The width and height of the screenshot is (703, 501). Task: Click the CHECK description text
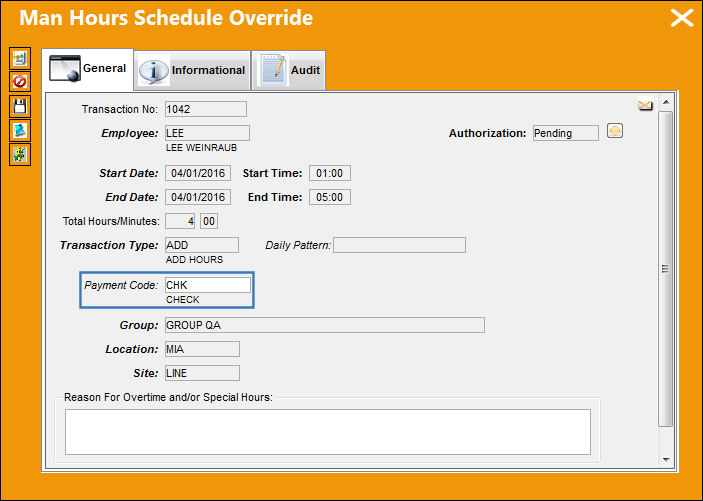[182, 300]
